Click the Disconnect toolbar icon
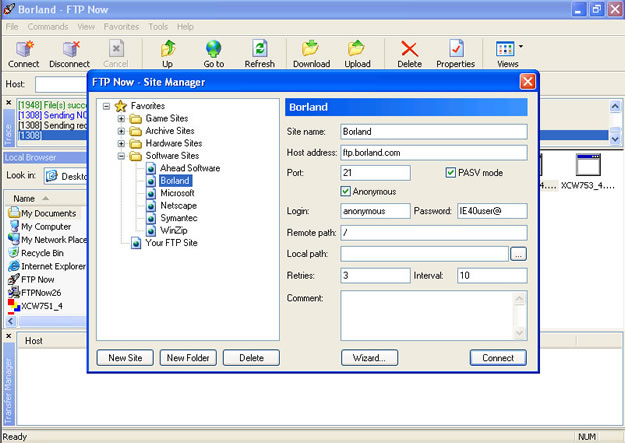Viewport: 625px width, 443px height. (71, 49)
